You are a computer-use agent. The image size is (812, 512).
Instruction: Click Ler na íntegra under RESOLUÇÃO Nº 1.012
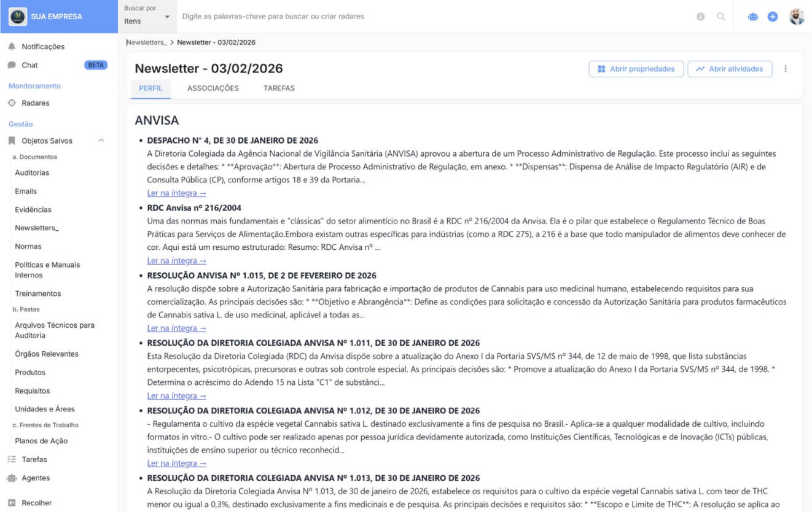[177, 464]
